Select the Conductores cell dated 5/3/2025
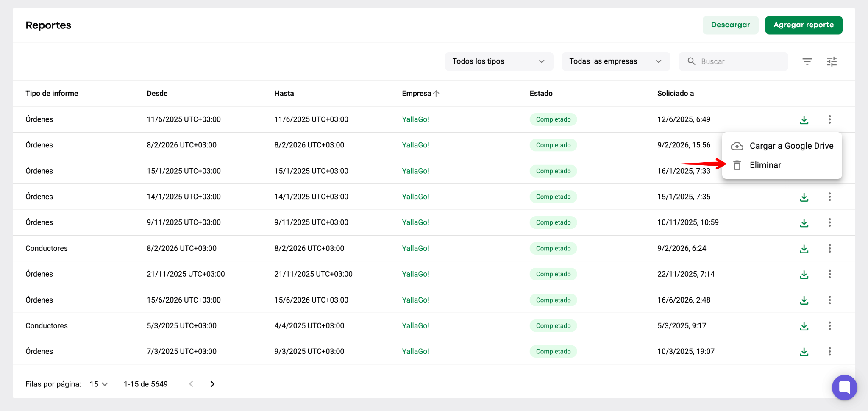This screenshot has width=868, height=411. pyautogui.click(x=47, y=326)
